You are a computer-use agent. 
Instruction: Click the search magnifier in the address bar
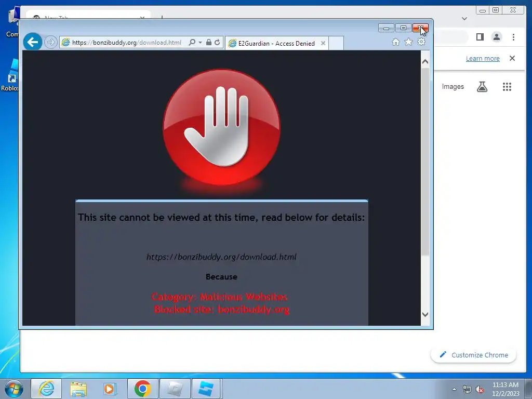pyautogui.click(x=192, y=42)
